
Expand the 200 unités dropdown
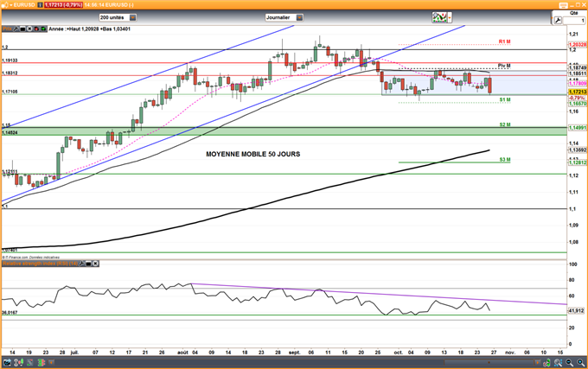133,17
